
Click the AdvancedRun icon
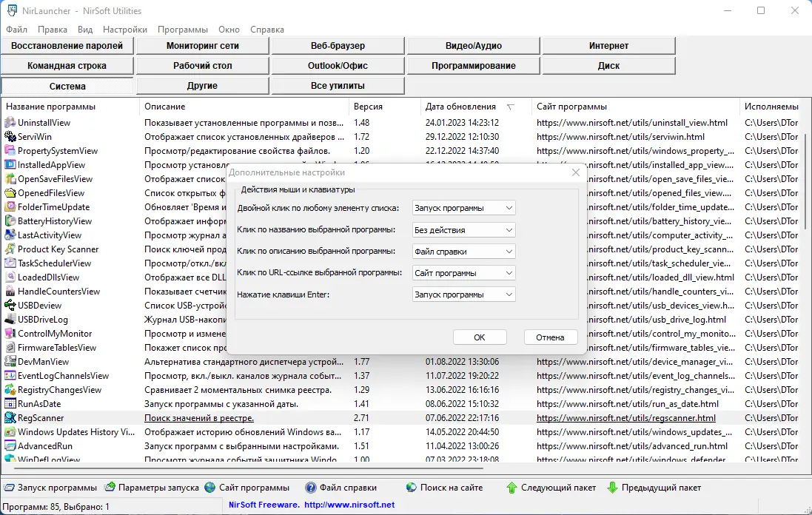point(10,445)
